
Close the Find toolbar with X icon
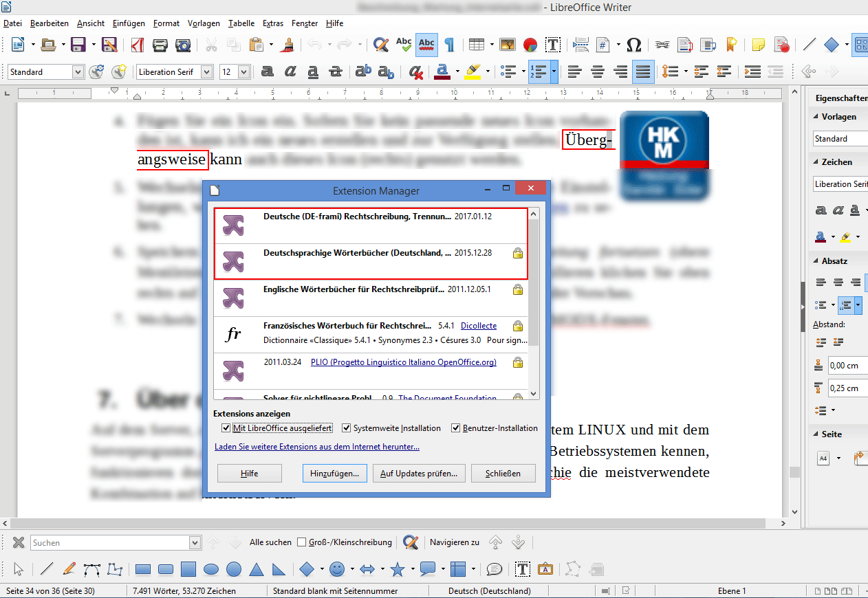[x=19, y=542]
